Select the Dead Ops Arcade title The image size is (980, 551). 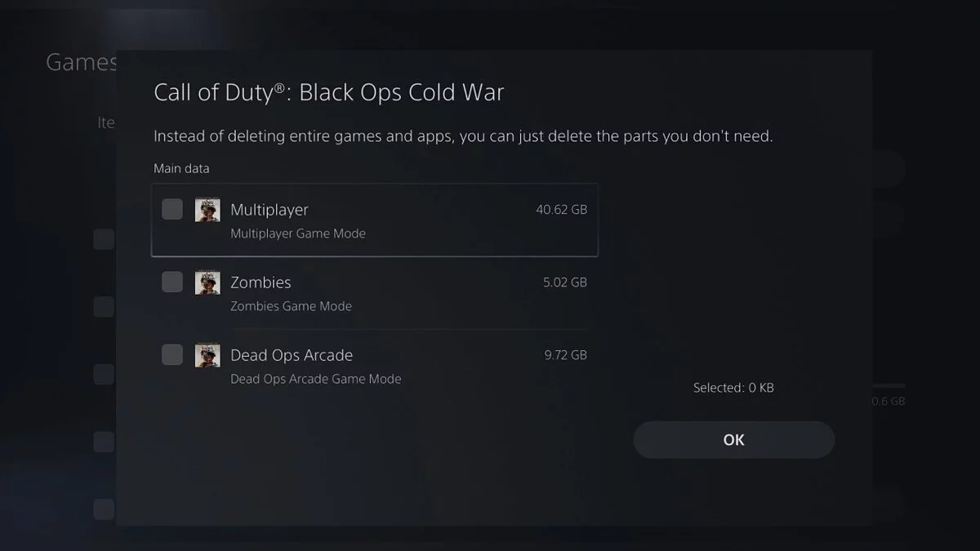[292, 355]
